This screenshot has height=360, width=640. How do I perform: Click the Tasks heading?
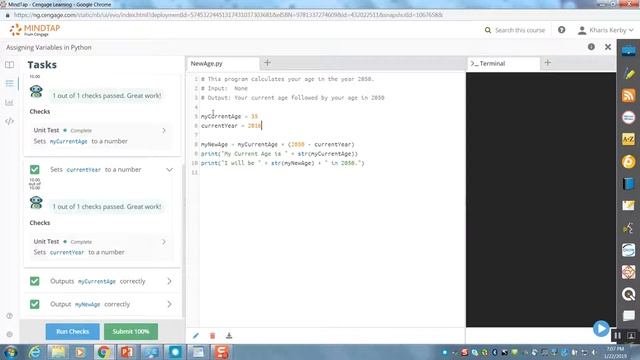42,65
